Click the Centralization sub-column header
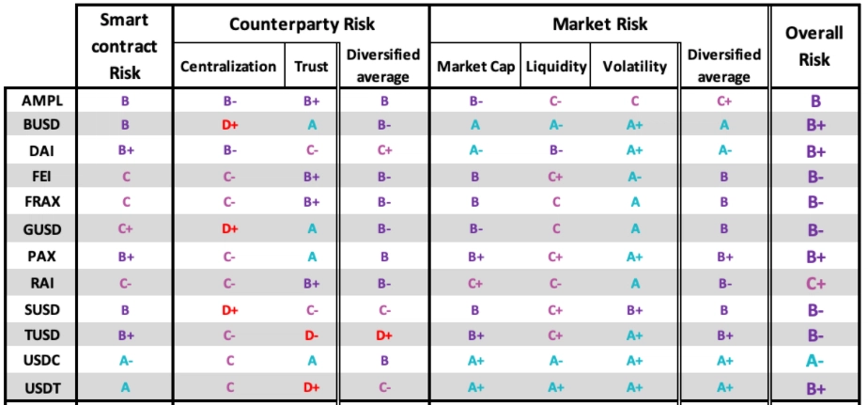 pyautogui.click(x=229, y=67)
